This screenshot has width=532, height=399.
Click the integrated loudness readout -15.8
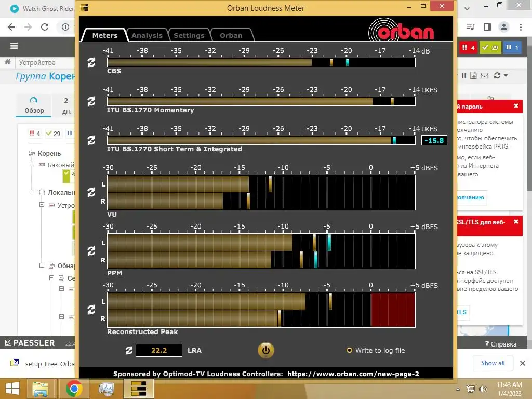[x=434, y=140]
